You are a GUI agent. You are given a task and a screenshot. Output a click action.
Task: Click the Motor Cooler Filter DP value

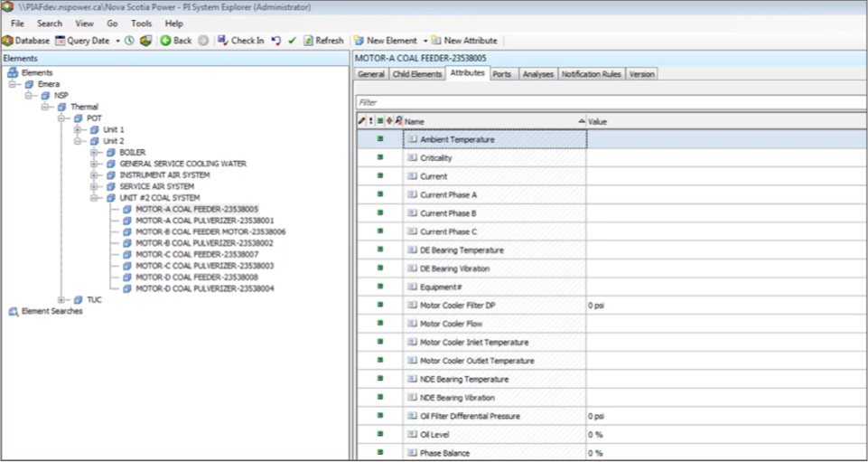[x=595, y=306]
